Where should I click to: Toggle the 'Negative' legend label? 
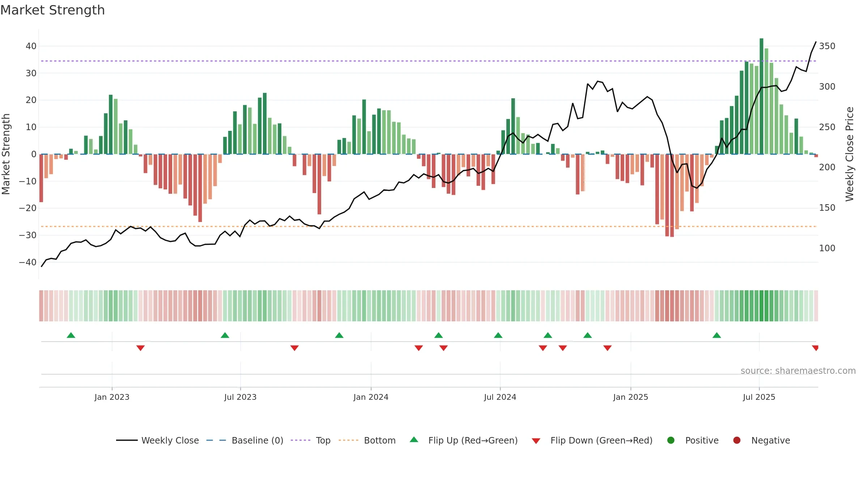click(x=771, y=440)
